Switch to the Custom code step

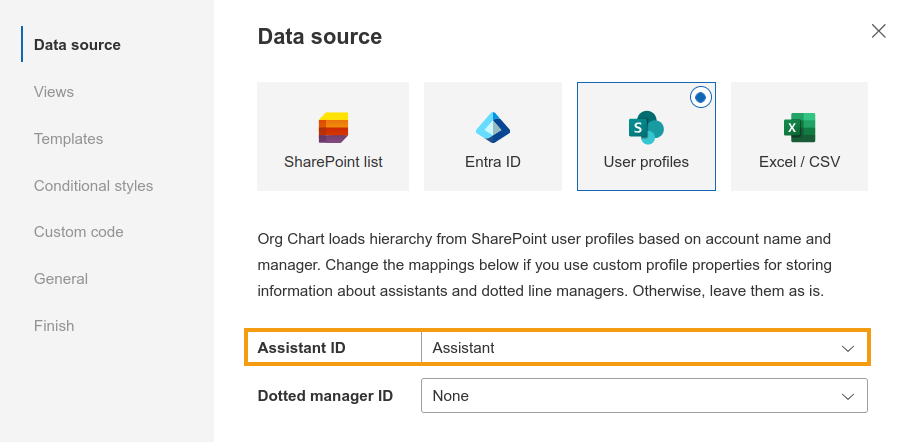(79, 232)
